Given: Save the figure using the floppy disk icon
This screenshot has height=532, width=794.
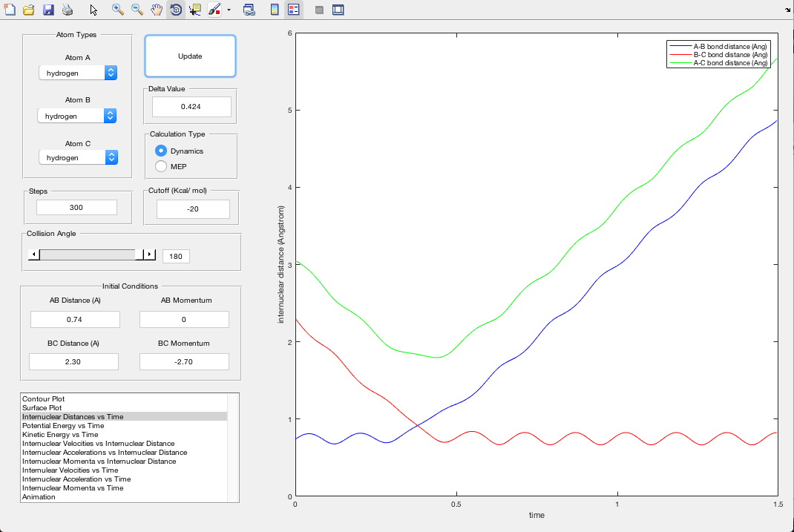Looking at the screenshot, I should click(48, 10).
